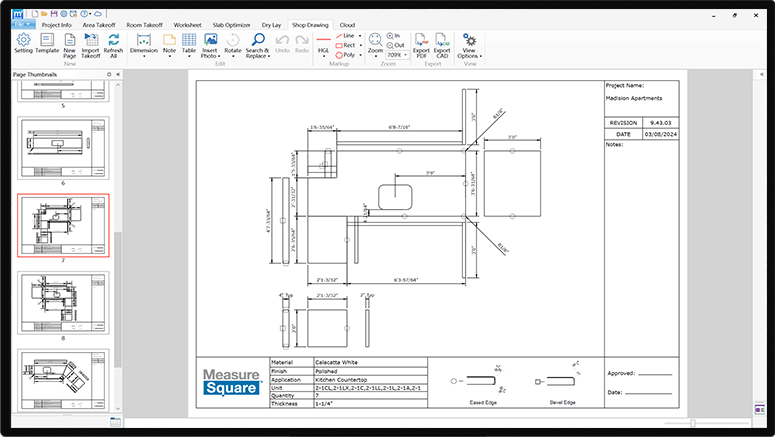Select the Poly markup tool
The image size is (775, 437).
pyautogui.click(x=348, y=55)
